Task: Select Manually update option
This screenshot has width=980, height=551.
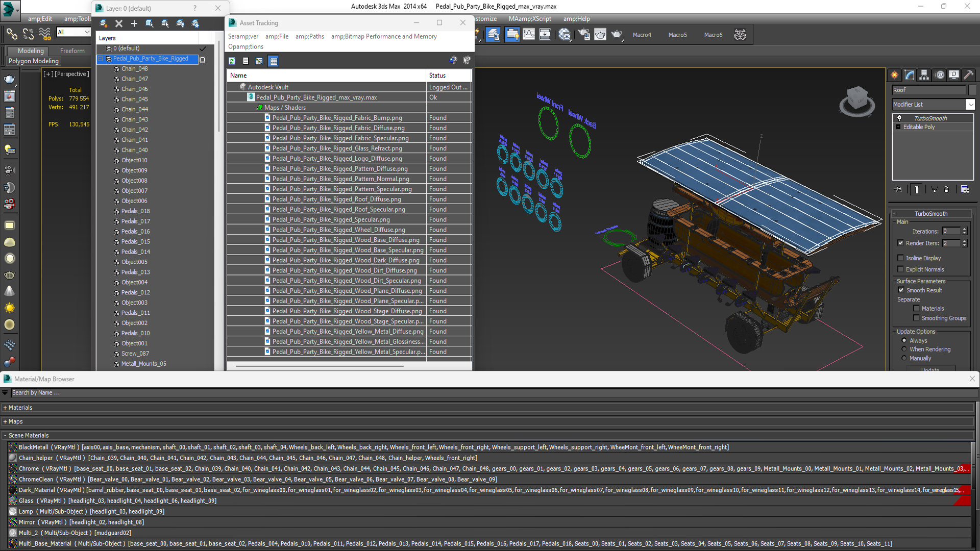Action: [x=904, y=358]
